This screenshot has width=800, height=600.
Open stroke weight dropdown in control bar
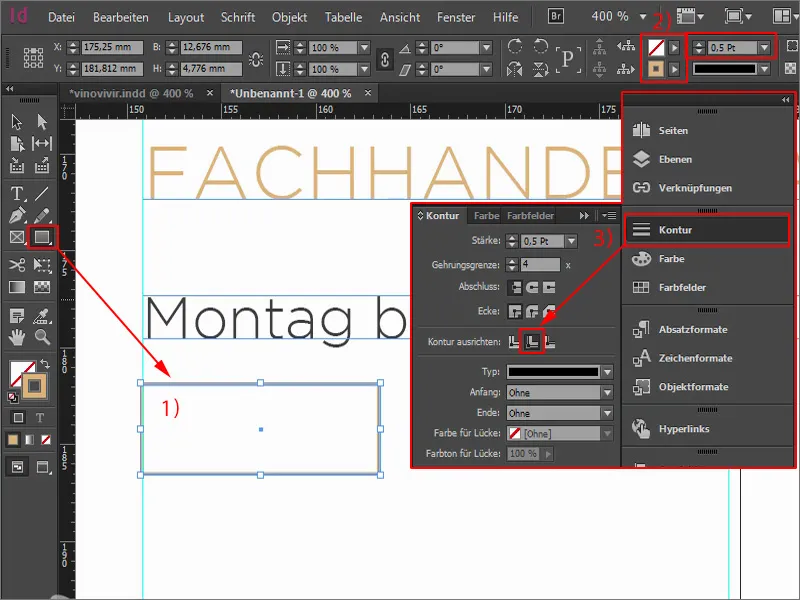tap(764, 48)
